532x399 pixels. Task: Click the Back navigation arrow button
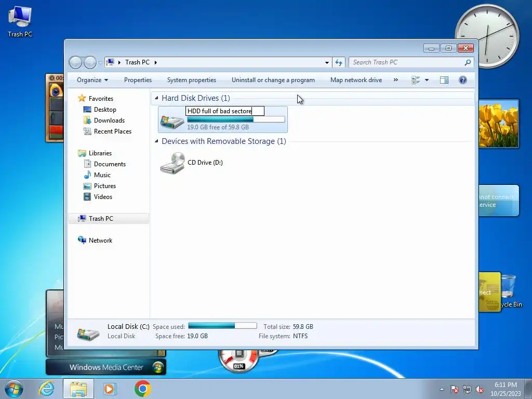pos(75,62)
